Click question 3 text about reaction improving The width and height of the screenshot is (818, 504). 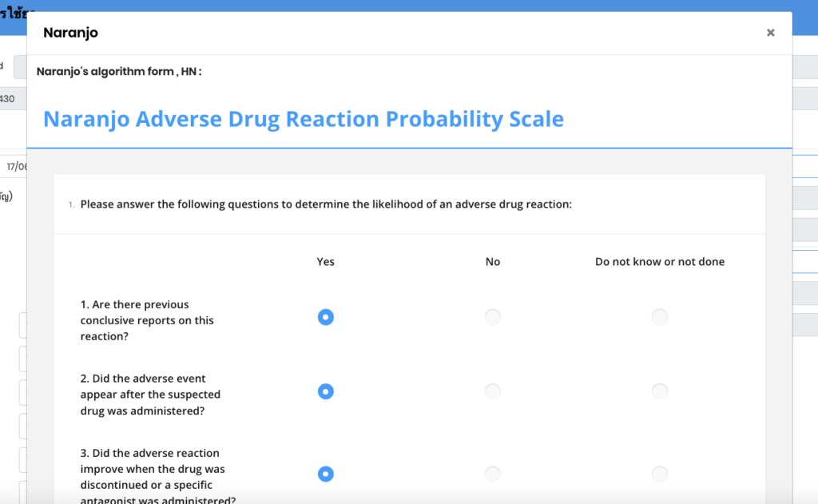click(x=157, y=477)
